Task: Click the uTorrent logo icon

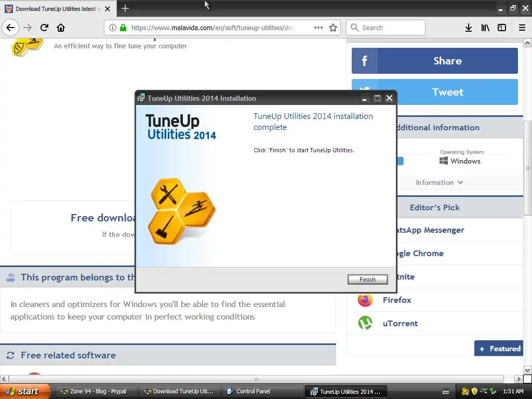Action: pos(365,323)
